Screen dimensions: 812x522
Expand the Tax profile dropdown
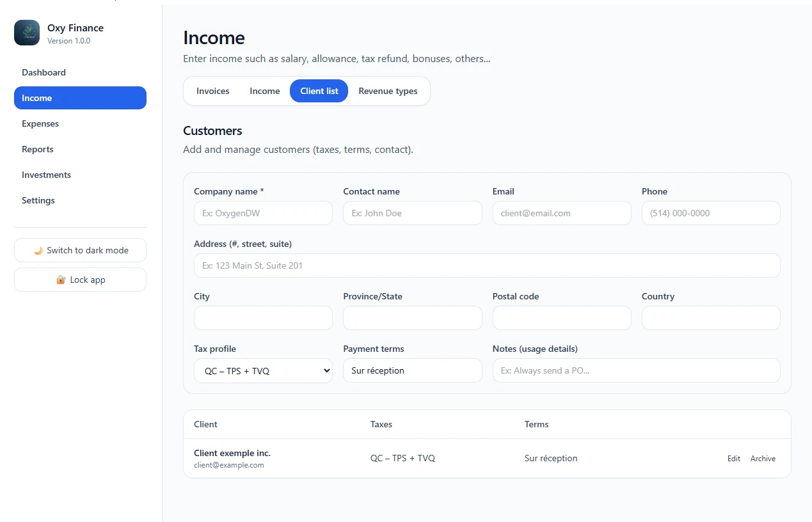263,370
